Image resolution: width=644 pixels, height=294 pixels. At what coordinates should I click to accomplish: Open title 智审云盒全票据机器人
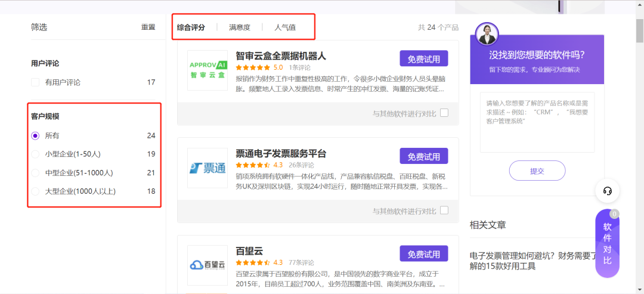click(x=281, y=55)
